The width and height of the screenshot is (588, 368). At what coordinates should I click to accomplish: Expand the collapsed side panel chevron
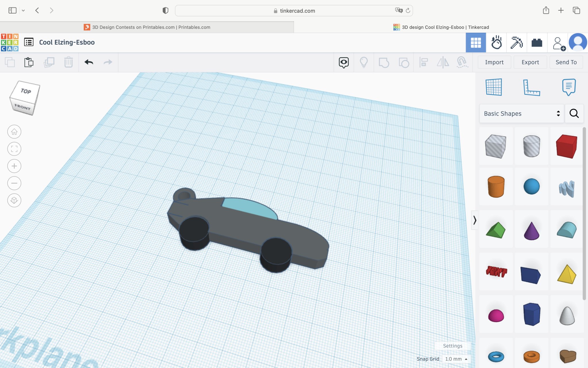tap(475, 220)
